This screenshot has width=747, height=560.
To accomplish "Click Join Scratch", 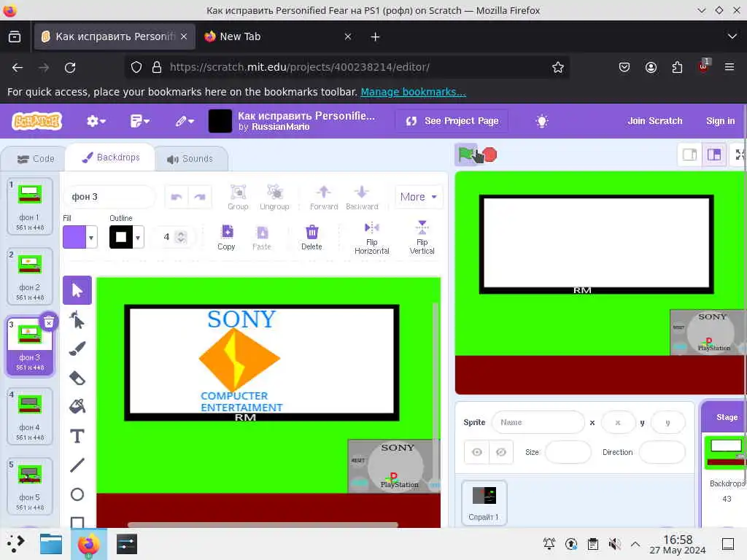I will point(654,121).
